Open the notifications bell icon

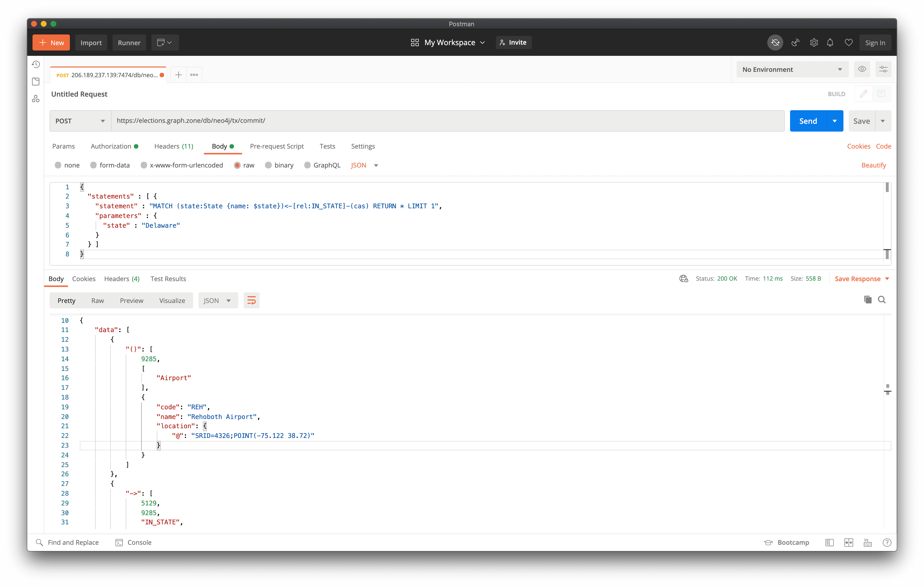[830, 43]
